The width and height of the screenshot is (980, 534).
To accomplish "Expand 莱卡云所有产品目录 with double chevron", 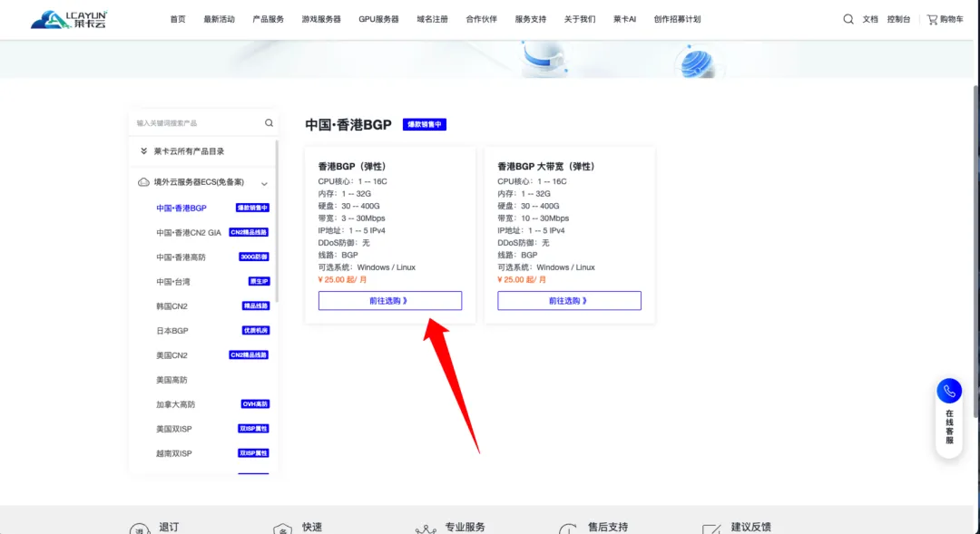I will (x=143, y=151).
